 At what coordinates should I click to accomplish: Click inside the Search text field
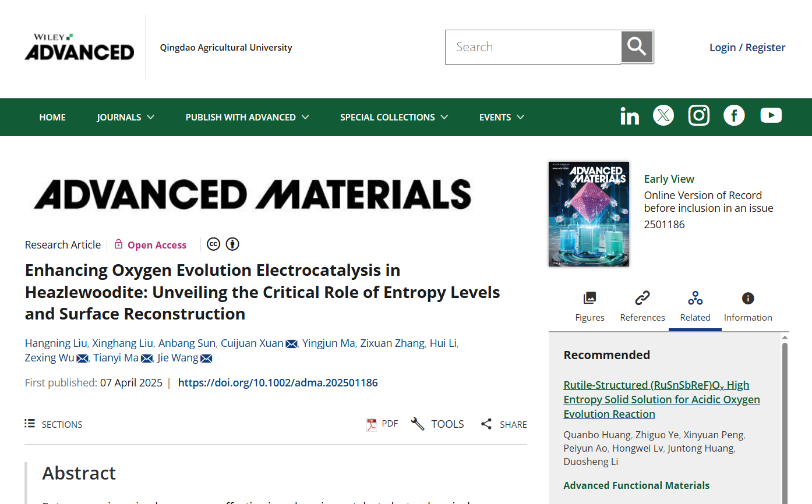[533, 47]
